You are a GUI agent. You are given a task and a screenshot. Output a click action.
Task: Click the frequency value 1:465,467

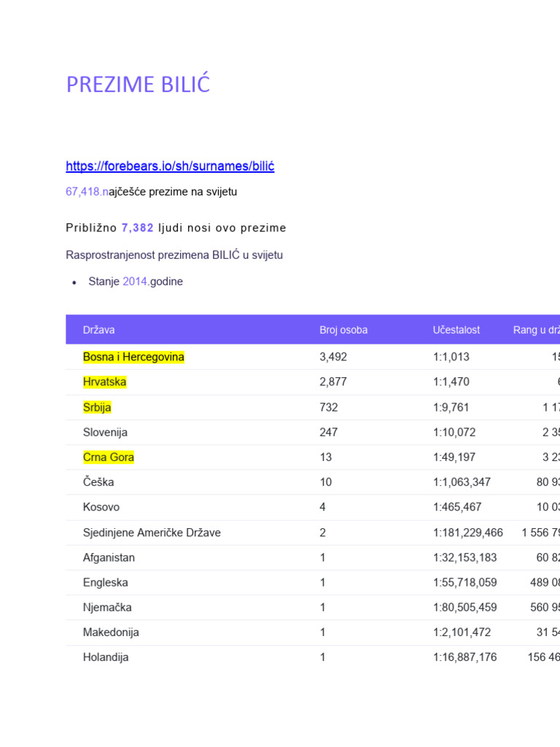pyautogui.click(x=457, y=507)
